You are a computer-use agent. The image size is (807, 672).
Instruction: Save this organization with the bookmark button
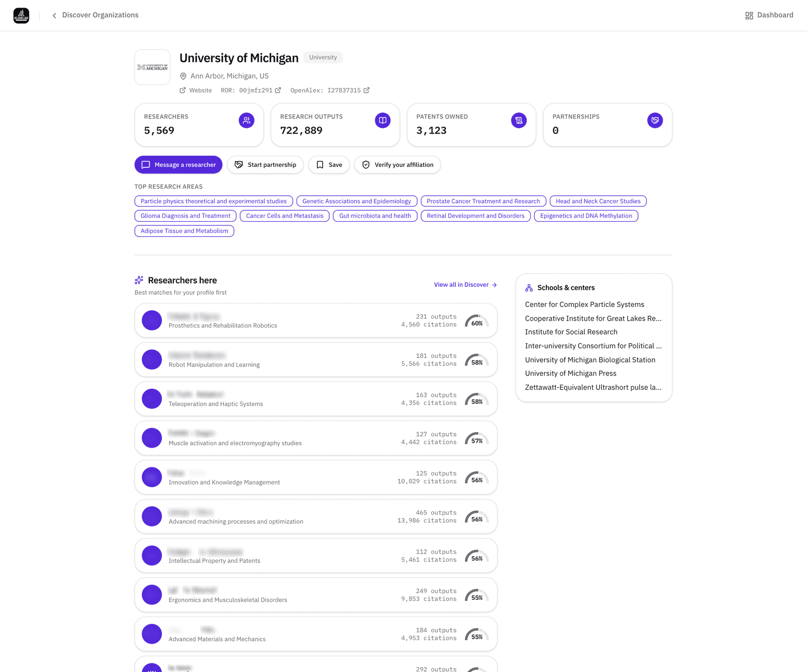(329, 165)
